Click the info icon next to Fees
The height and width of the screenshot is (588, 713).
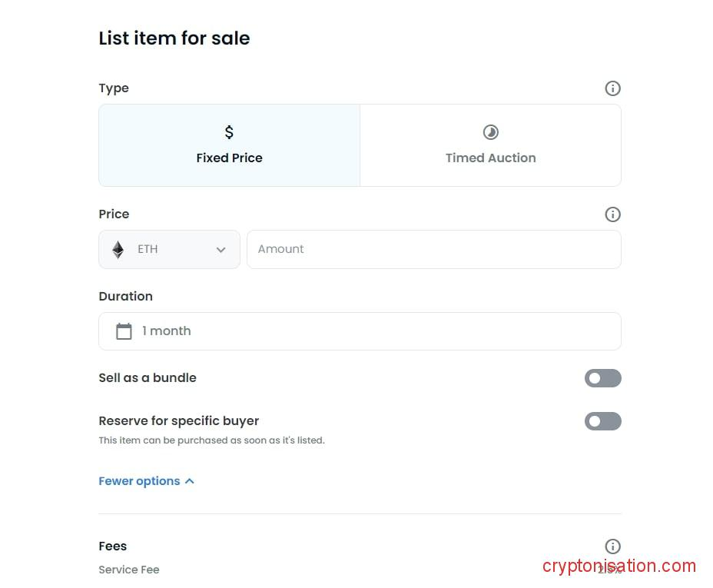pyautogui.click(x=612, y=546)
